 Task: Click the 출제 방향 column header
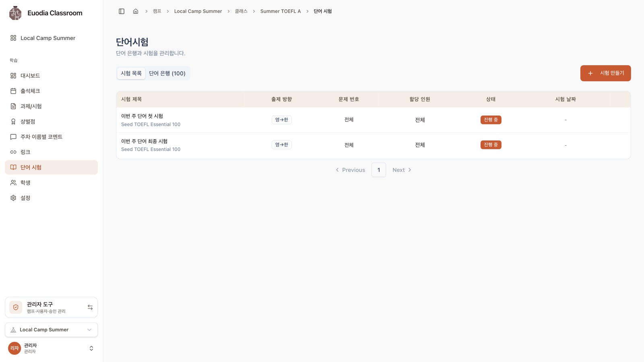point(281,99)
